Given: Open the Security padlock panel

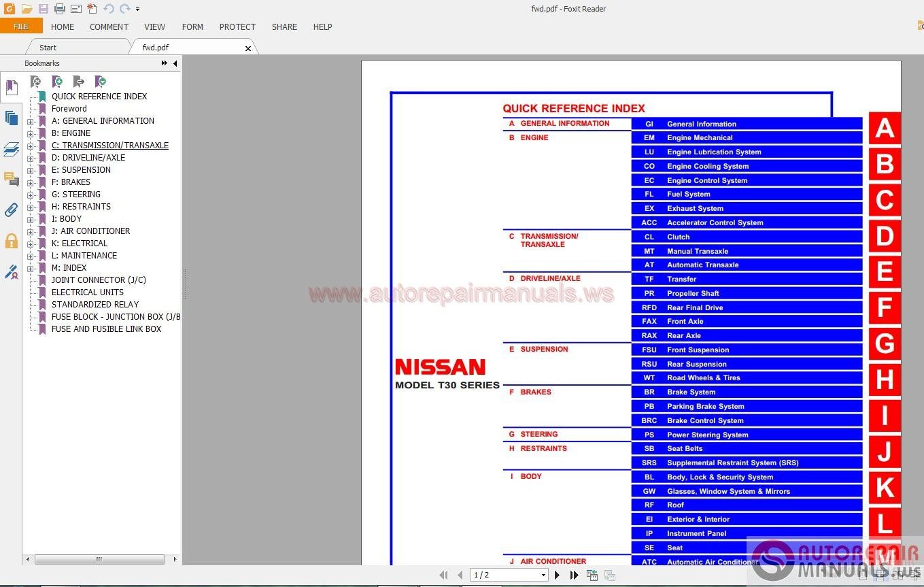Looking at the screenshot, I should [x=12, y=240].
